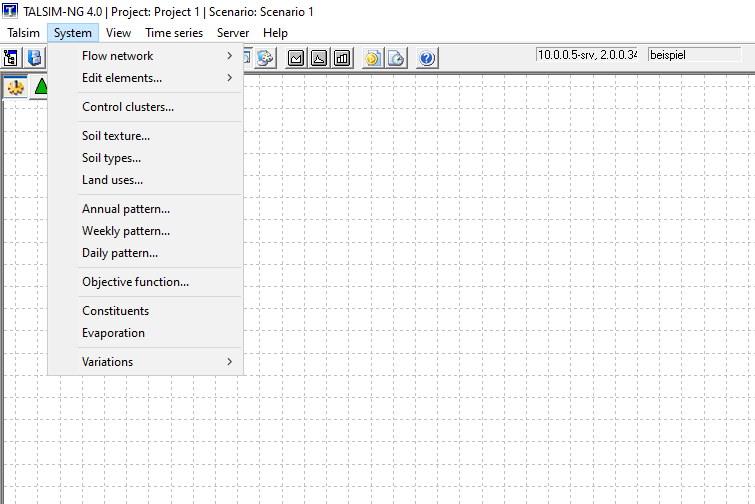Select Objective function menu item

(x=135, y=282)
